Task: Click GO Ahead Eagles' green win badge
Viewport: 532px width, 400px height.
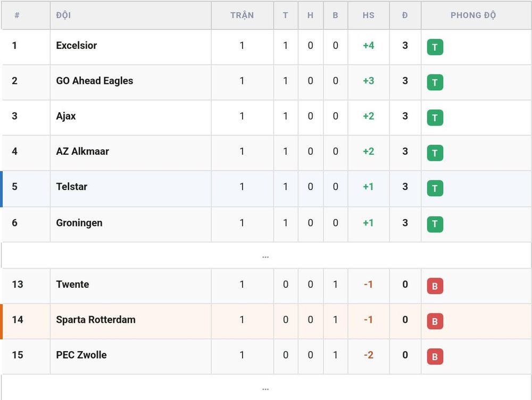Action: [435, 82]
